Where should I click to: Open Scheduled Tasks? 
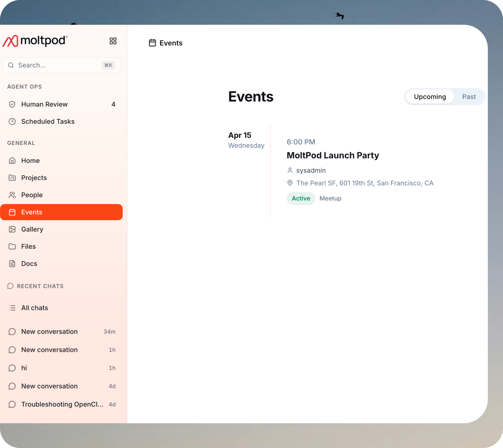tap(61, 122)
